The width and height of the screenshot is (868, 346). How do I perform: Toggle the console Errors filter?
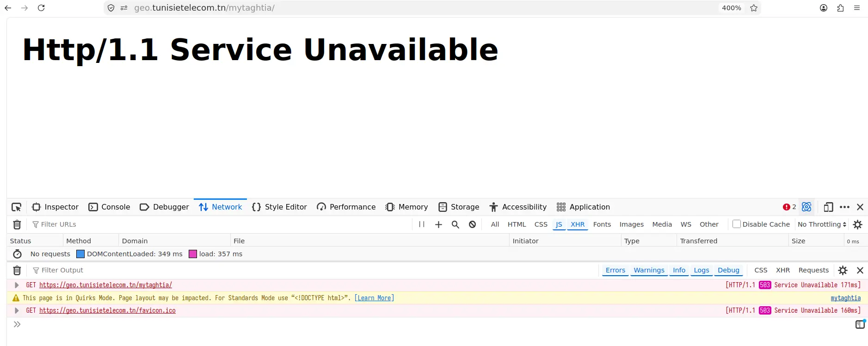(616, 270)
